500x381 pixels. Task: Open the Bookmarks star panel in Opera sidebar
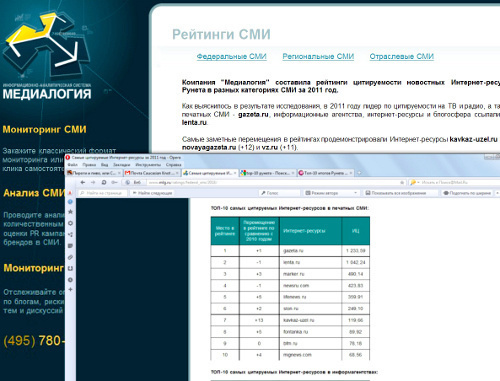click(x=70, y=212)
